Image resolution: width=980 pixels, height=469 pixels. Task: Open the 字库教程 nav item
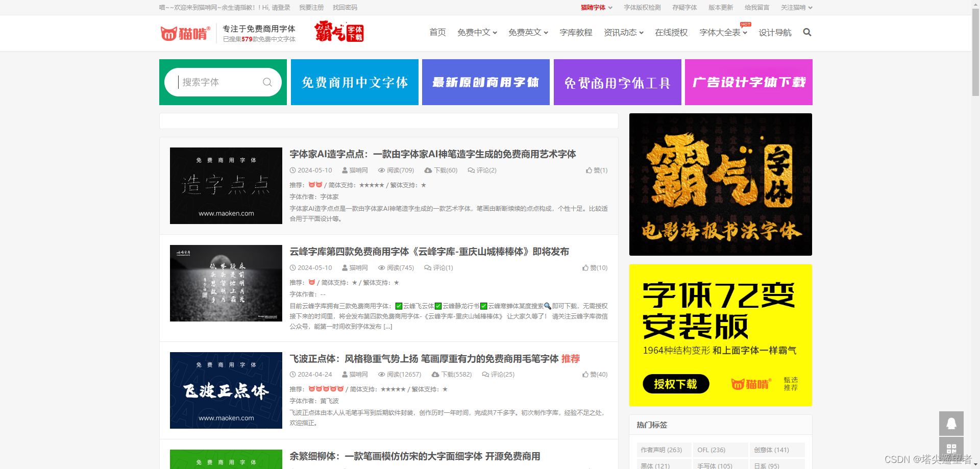576,32
